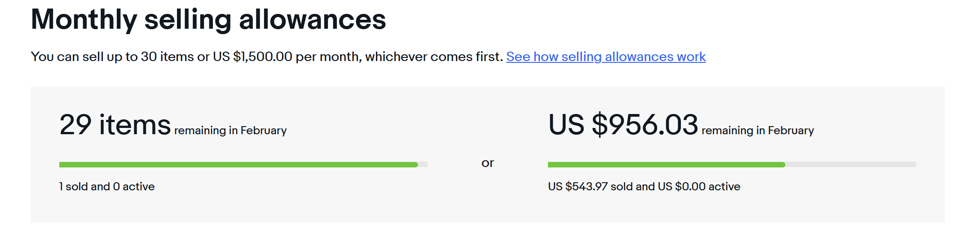Image resolution: width=980 pixels, height=237 pixels.
Task: Click the green filled dollar-allowance progress bar
Action: [666, 165]
